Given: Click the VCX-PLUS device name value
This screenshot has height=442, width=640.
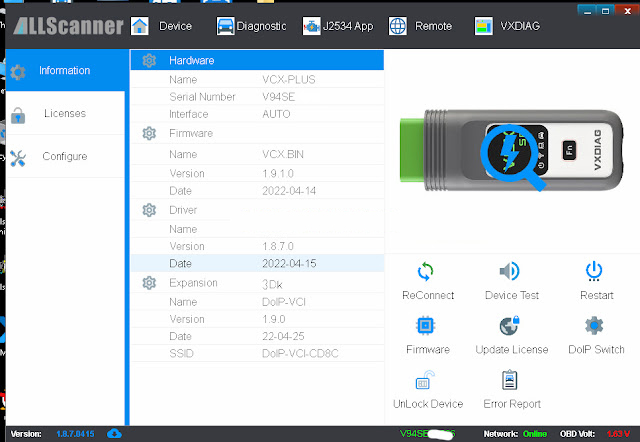Looking at the screenshot, I should pos(289,80).
